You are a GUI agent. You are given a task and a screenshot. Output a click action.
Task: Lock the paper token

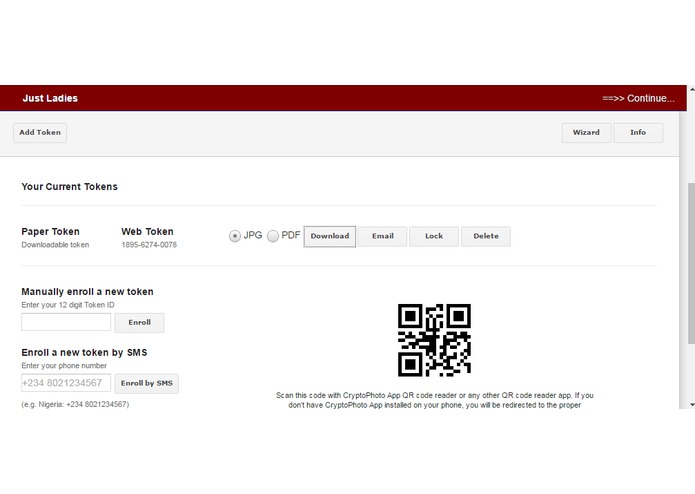434,237
